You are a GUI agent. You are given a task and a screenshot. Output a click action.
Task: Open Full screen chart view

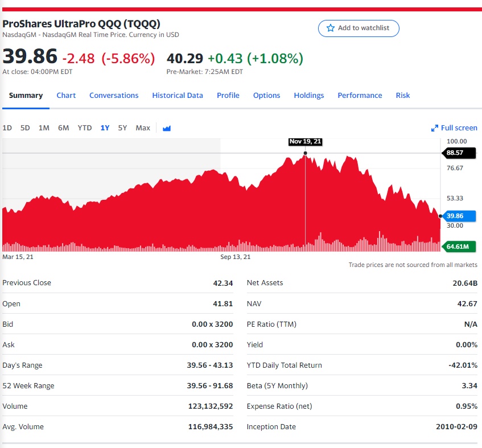click(x=454, y=128)
